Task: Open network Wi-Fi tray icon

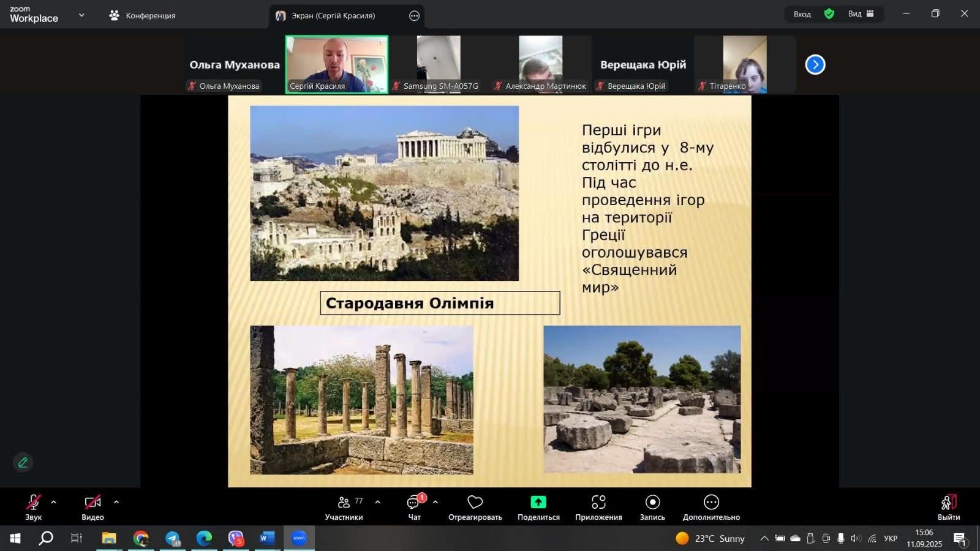Action: [x=872, y=538]
